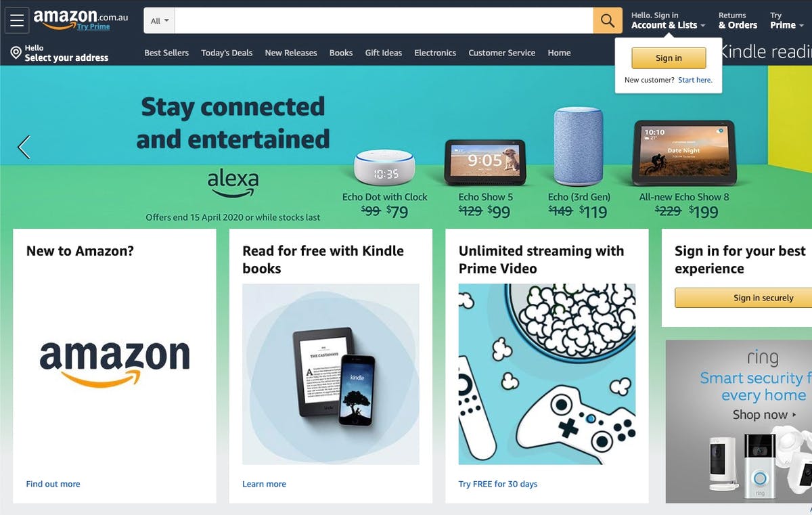Open the All search category dropdown
This screenshot has width=812, height=515.
(x=160, y=21)
